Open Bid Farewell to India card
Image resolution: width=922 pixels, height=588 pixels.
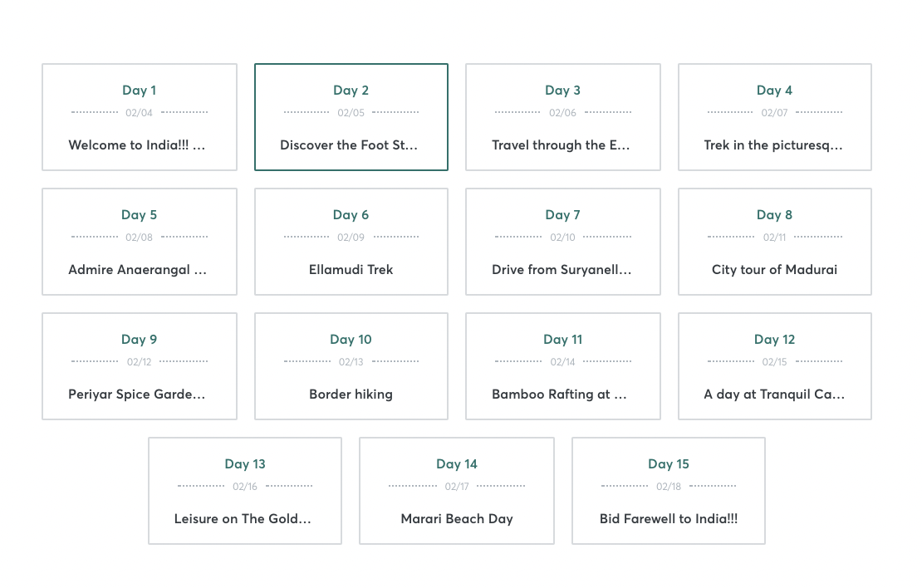(x=668, y=491)
